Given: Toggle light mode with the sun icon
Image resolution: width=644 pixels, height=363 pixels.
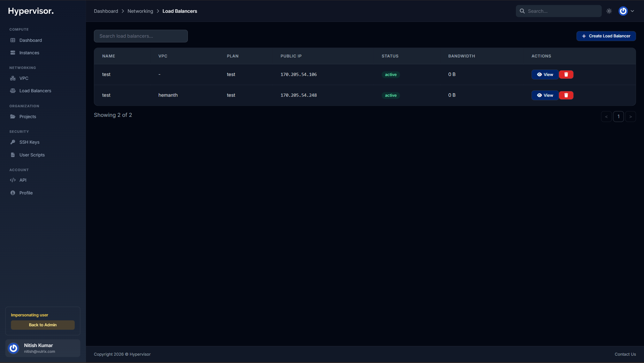Looking at the screenshot, I should pos(609,11).
